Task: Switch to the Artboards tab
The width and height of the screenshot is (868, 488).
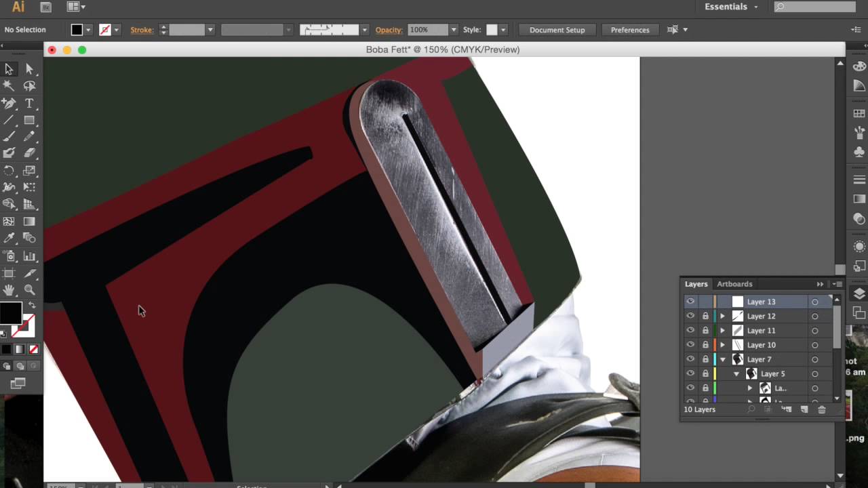Action: coord(734,284)
